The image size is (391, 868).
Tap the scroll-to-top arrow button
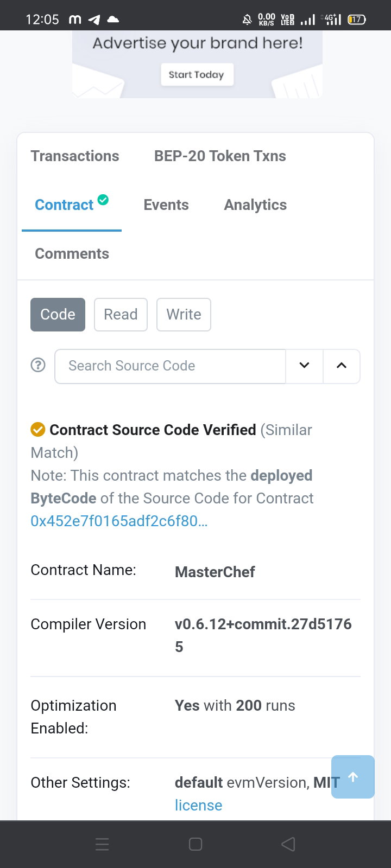tap(353, 777)
